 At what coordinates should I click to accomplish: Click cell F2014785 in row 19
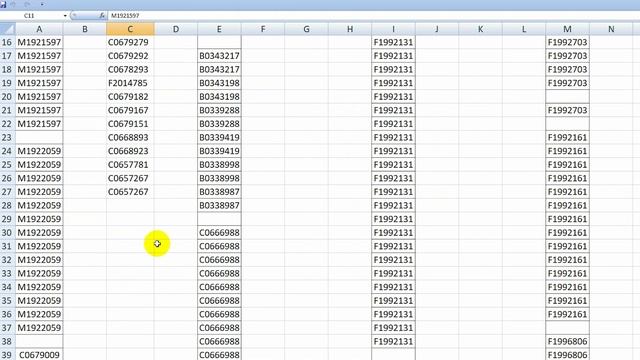point(130,83)
